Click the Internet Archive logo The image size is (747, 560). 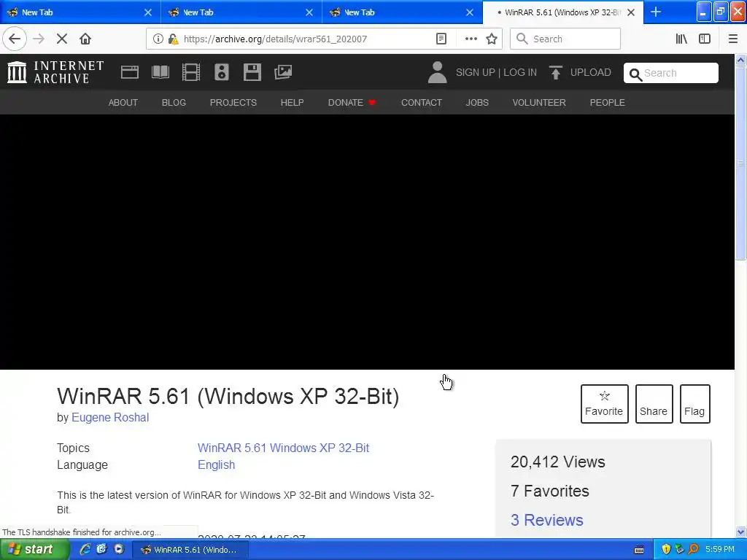(55, 72)
